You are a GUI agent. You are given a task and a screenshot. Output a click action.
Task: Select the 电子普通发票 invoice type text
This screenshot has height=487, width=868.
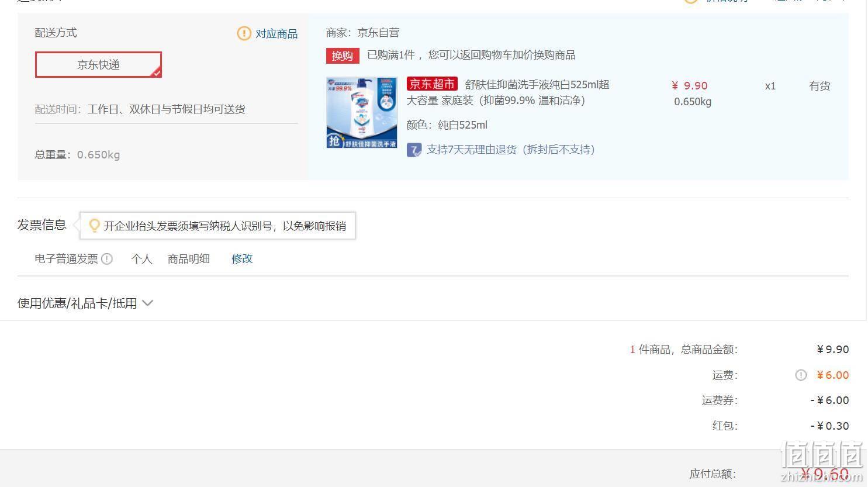pyautogui.click(x=67, y=258)
